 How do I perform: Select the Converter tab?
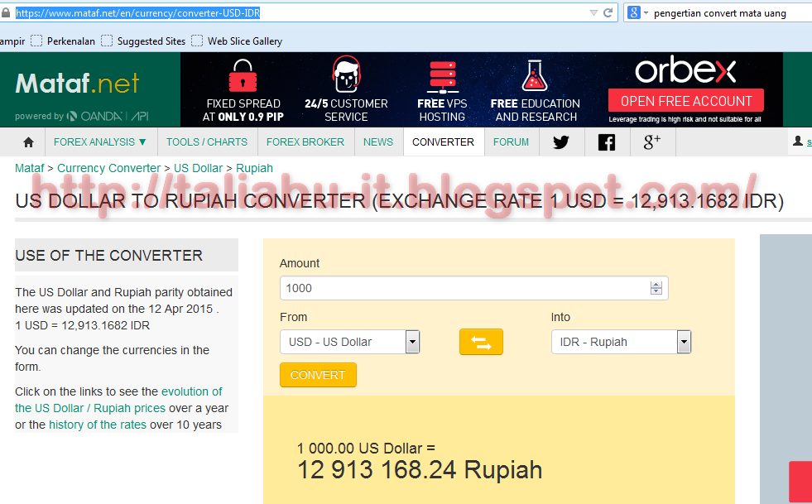pyautogui.click(x=444, y=142)
